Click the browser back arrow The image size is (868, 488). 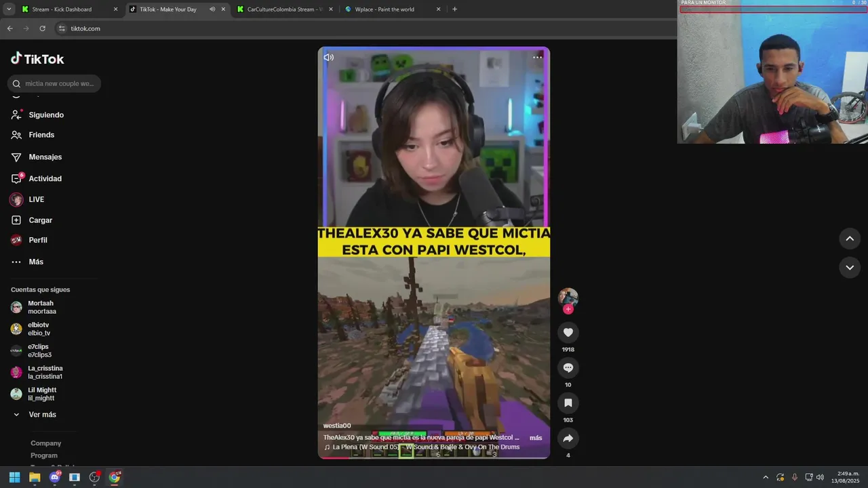9,28
